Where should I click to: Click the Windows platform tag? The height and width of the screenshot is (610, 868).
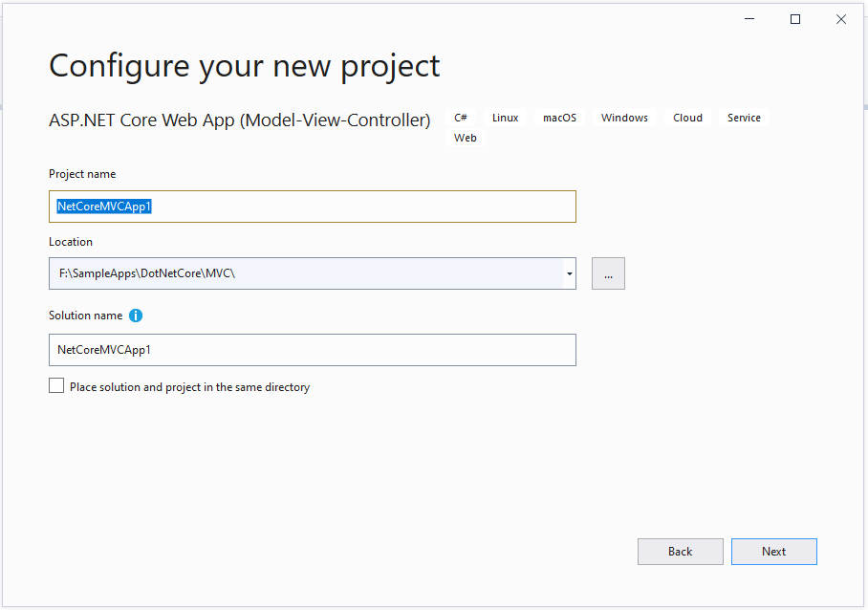tap(624, 118)
